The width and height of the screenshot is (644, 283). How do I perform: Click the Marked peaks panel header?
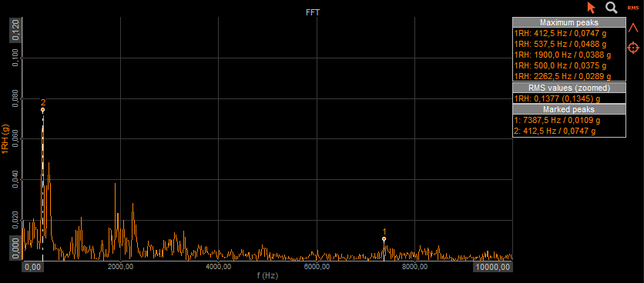569,109
